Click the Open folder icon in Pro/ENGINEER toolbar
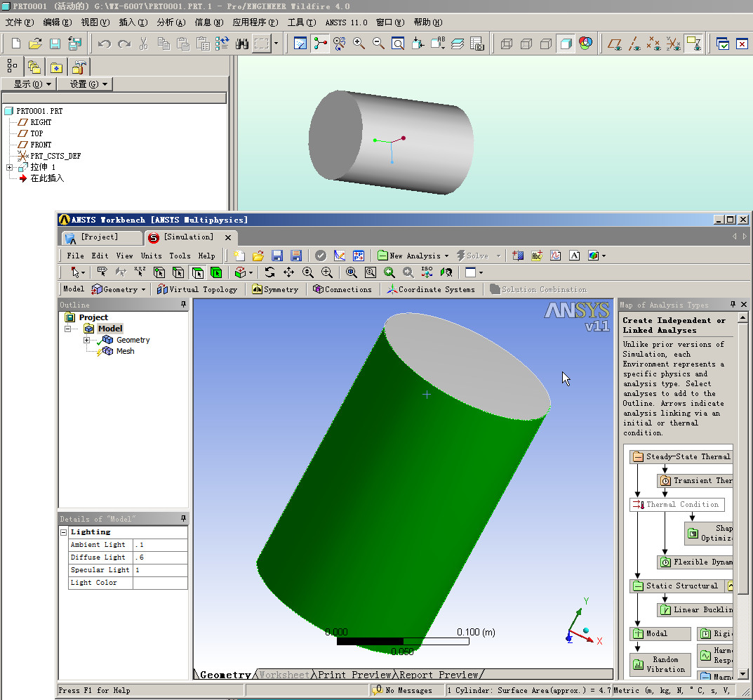Screen dimensions: 753x700 click(x=35, y=44)
